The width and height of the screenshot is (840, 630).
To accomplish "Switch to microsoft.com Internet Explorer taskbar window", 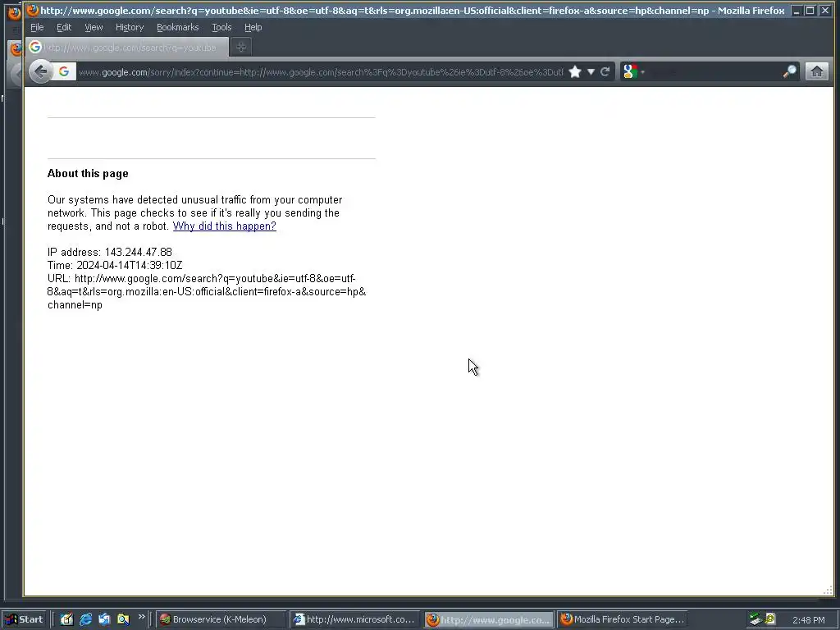I will [354, 619].
